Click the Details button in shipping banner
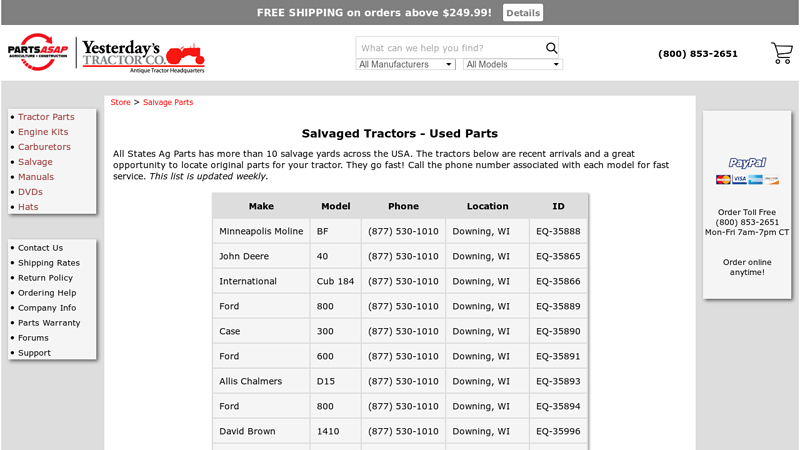The height and width of the screenshot is (450, 800). [522, 13]
